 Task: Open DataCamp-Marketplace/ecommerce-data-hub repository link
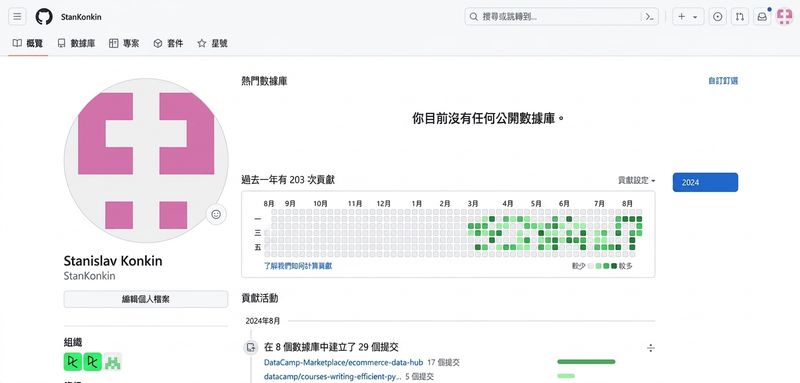343,363
